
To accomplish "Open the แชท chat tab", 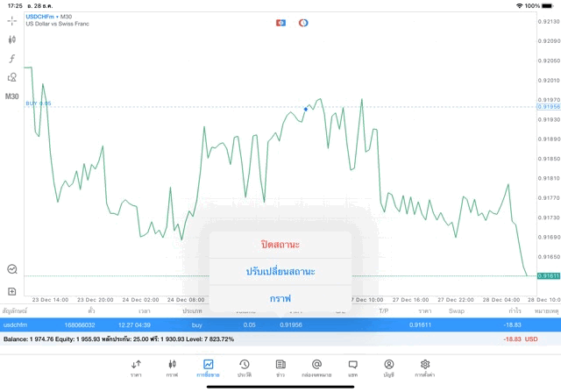I will [x=352, y=367].
